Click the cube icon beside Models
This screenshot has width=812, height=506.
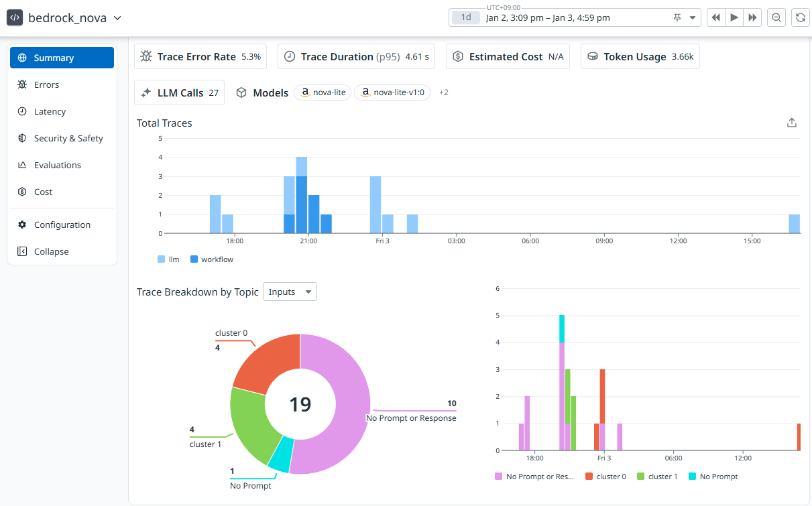[242, 92]
